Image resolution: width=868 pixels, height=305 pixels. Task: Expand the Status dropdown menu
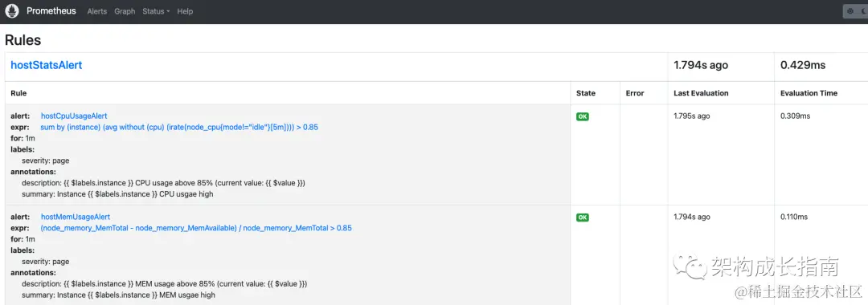[156, 11]
